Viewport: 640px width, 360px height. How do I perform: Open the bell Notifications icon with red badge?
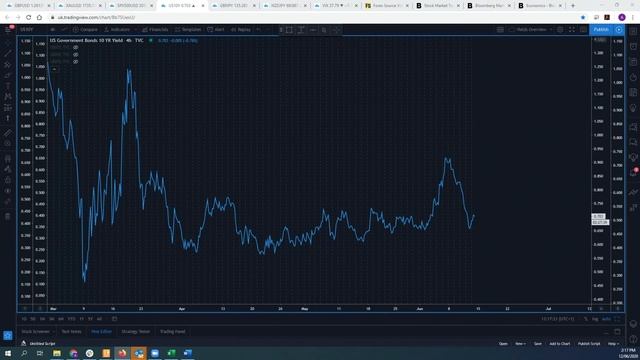click(x=633, y=172)
